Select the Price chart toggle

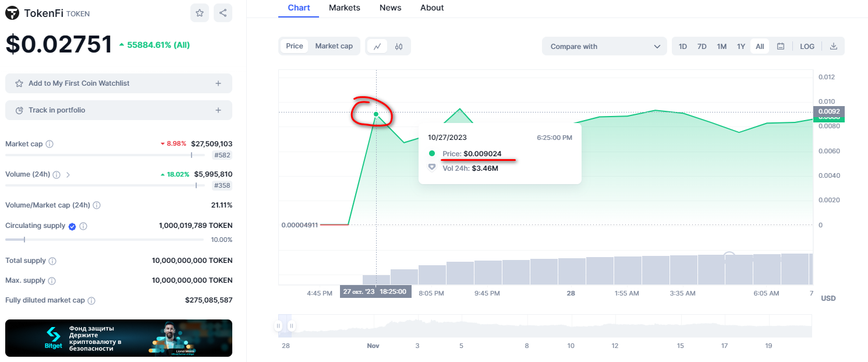point(295,46)
